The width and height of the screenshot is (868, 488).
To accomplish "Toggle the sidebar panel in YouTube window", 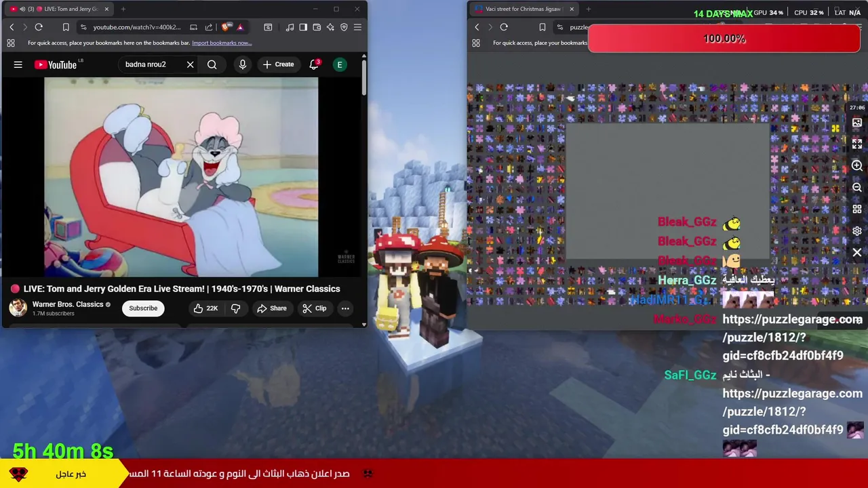I will [303, 27].
